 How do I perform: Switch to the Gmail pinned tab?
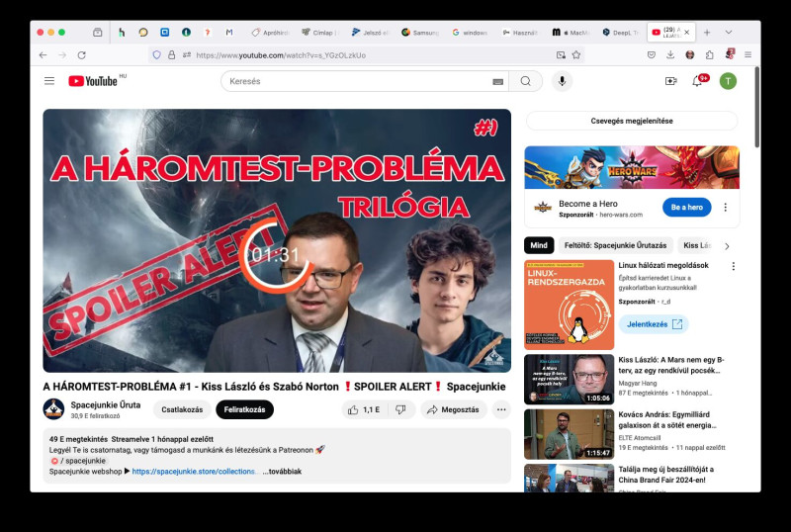pos(229,33)
